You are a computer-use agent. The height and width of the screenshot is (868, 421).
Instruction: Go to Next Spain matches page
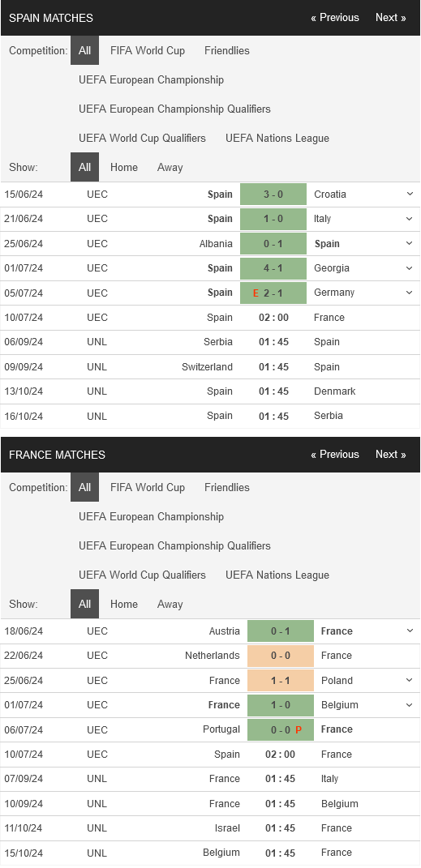coord(390,17)
